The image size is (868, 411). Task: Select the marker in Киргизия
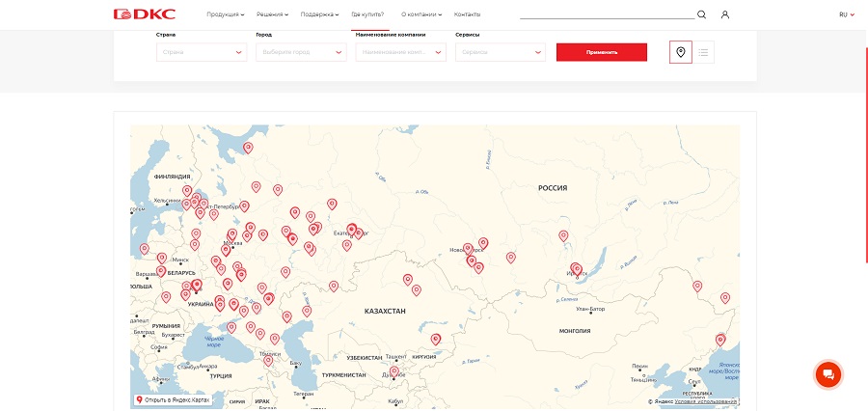pos(436,339)
